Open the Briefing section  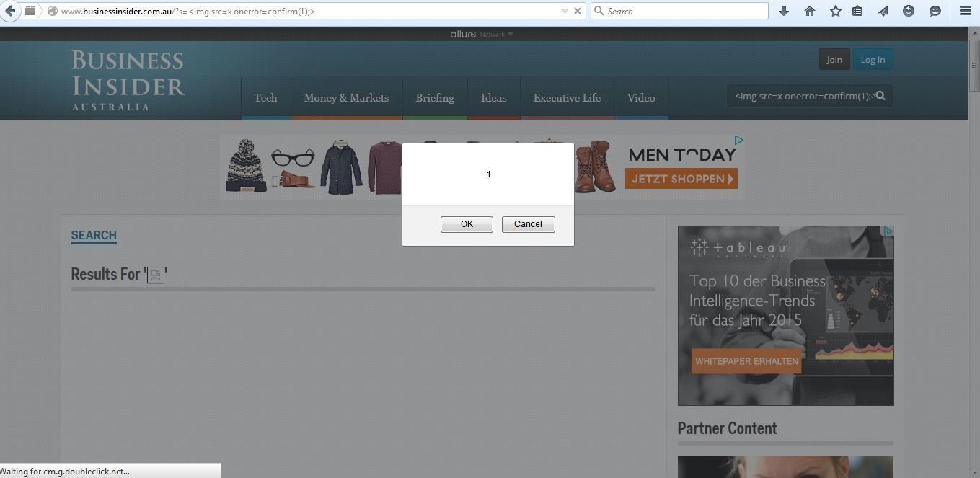[435, 98]
